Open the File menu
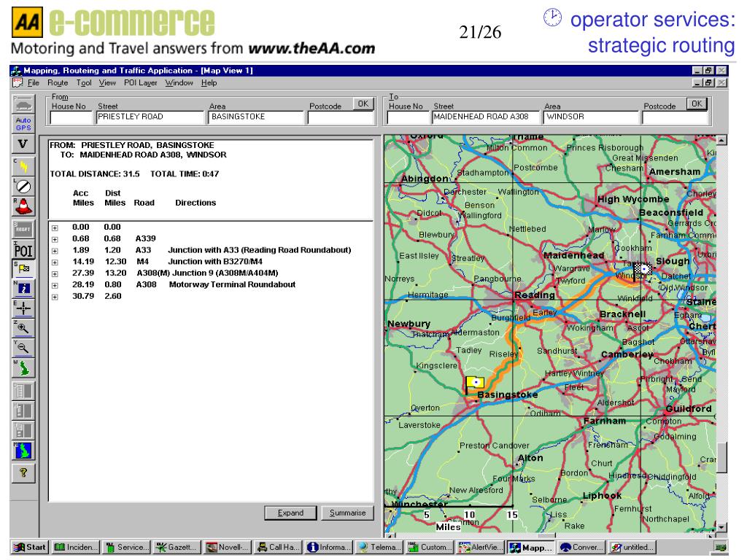Screen dimensions: 747x560 point(34,83)
